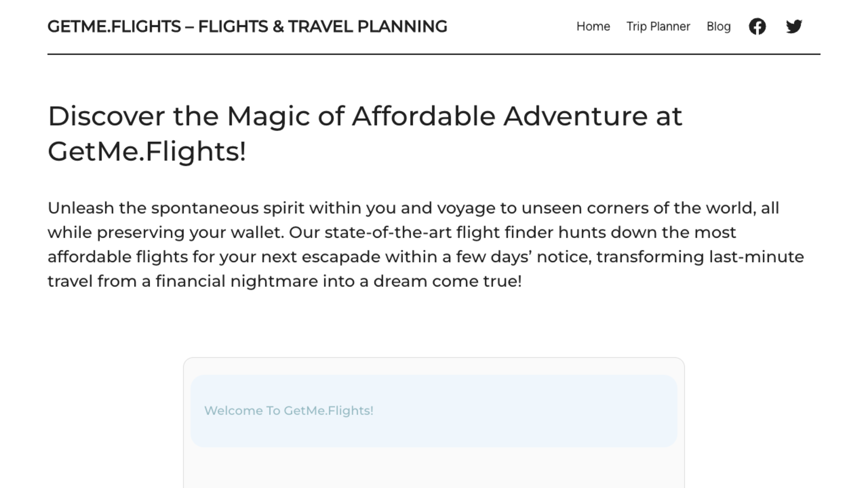Click the word 'Unleash' starting the paragraph
Screen dimensions: 868x488
point(81,208)
